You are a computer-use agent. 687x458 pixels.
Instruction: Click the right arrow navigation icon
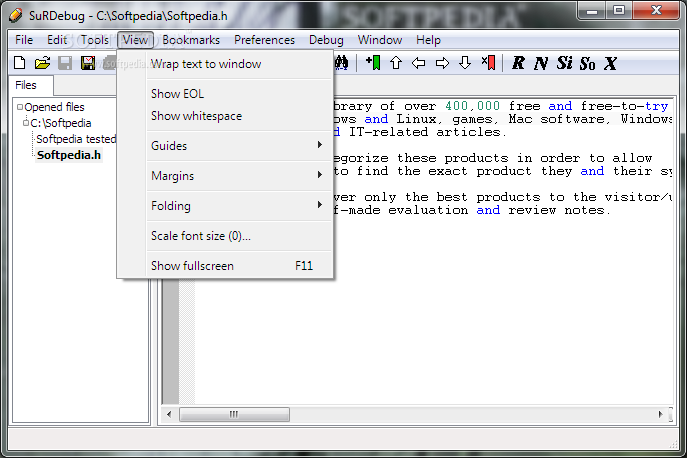click(x=442, y=63)
